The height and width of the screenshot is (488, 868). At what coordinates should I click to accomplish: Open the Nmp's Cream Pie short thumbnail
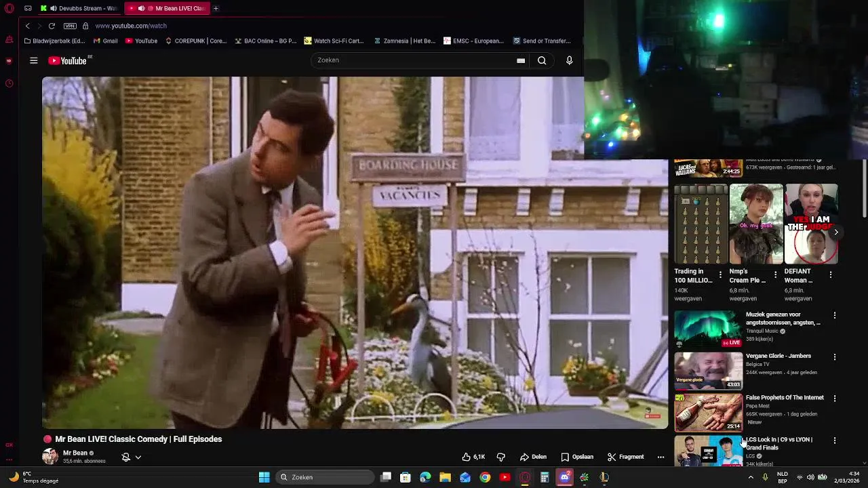[x=756, y=224]
